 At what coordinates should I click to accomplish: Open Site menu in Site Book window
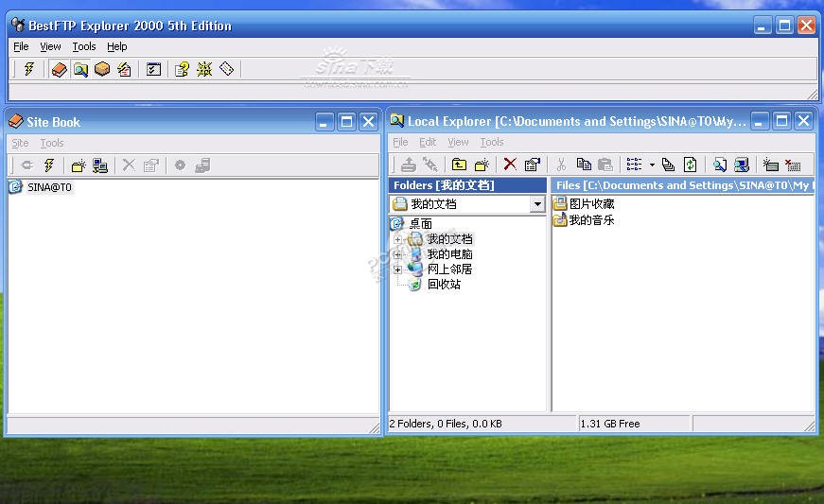click(x=21, y=143)
